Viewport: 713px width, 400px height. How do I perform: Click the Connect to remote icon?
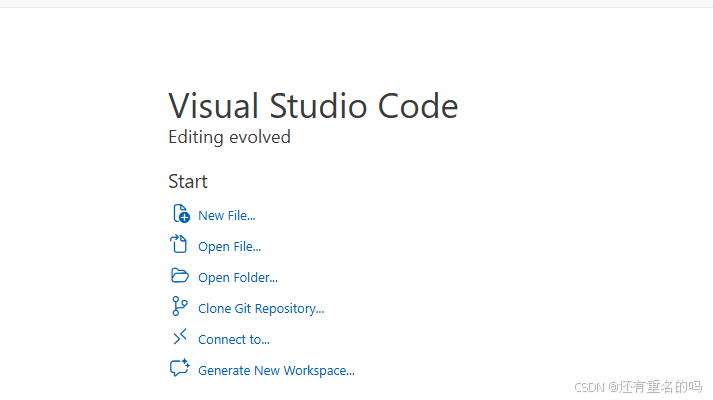(x=180, y=337)
